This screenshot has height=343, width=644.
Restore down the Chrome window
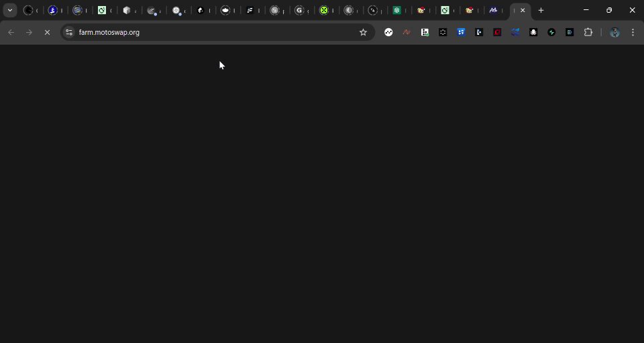tap(609, 10)
